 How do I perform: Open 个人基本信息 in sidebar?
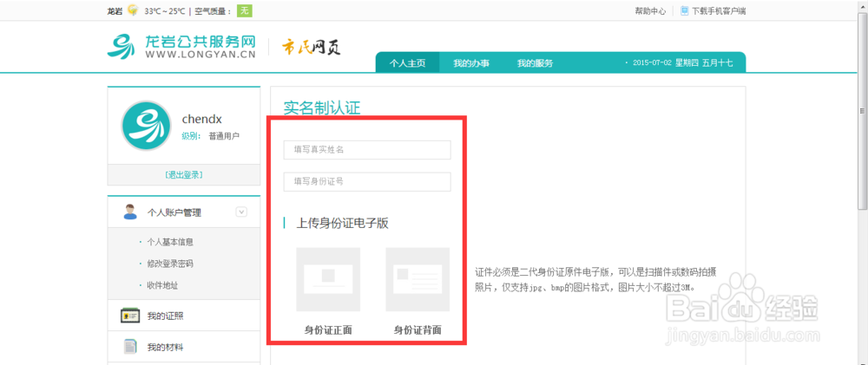(170, 242)
